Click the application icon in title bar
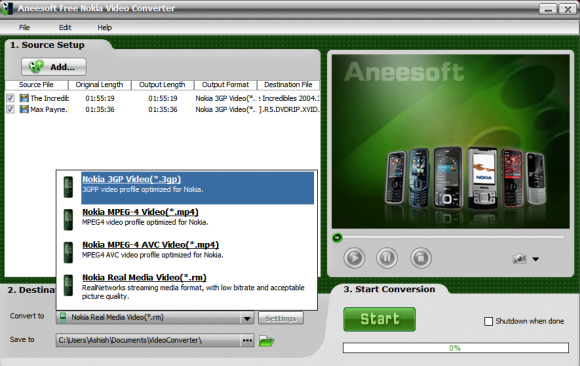The width and height of the screenshot is (580, 366). (7, 8)
